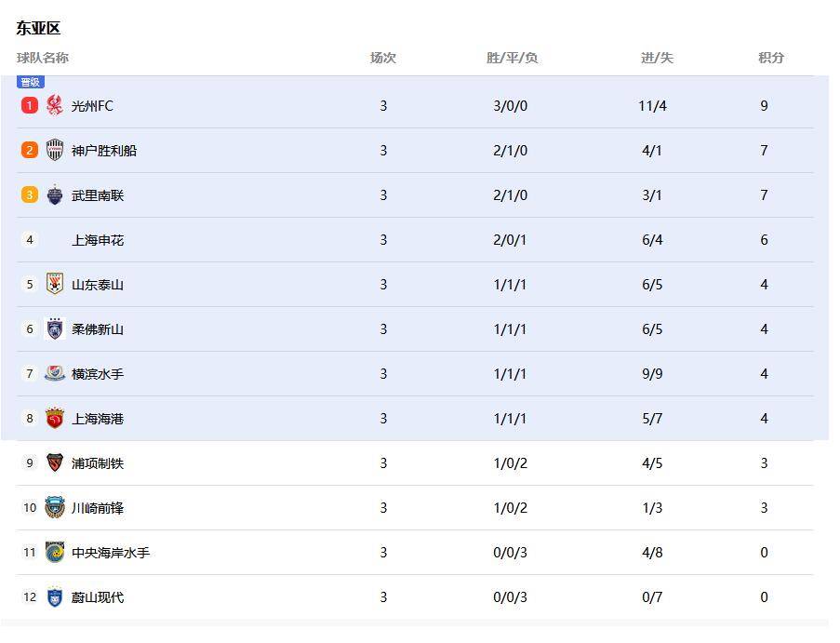Click the 蔚山现代 team badge

55,596
